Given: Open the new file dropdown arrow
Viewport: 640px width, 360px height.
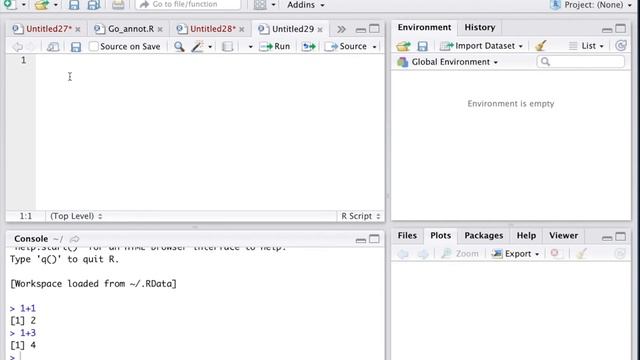Looking at the screenshot, I should (24, 5).
